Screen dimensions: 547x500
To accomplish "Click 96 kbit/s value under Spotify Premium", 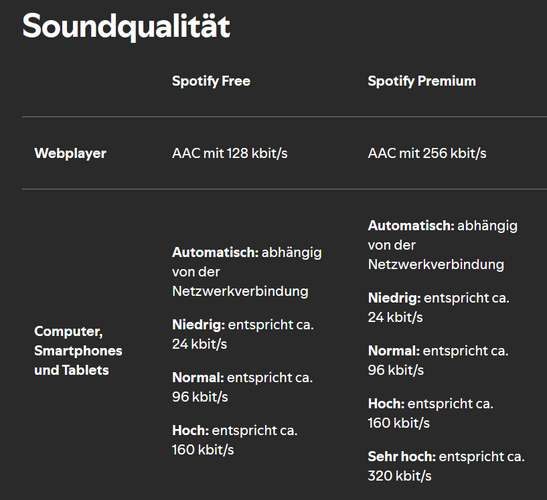I will pyautogui.click(x=396, y=370).
